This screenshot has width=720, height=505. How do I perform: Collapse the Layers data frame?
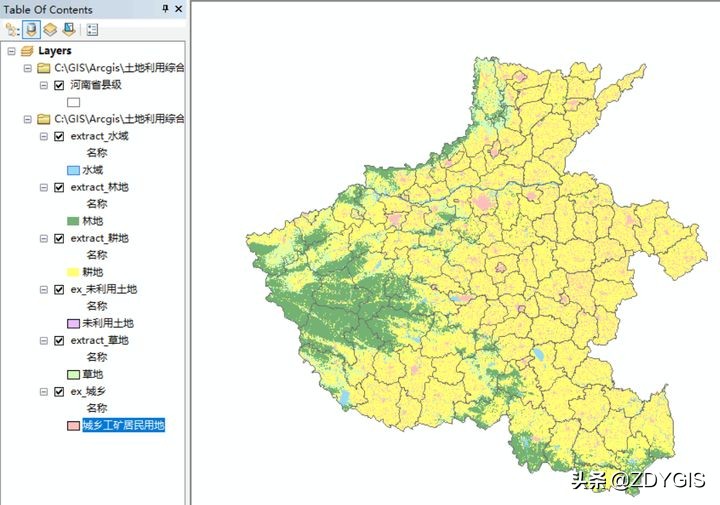11,51
